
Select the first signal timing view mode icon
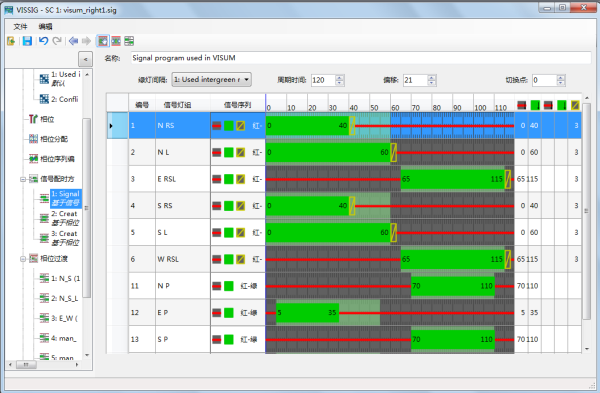coord(103,41)
